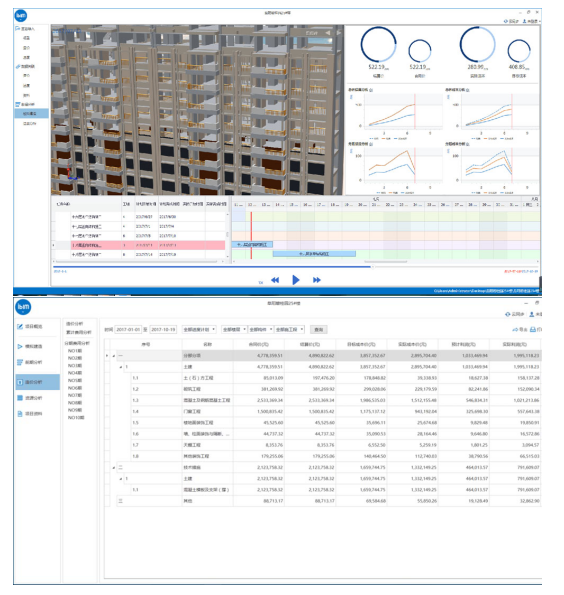This screenshot has width=564, height=595.
Task: Click the export arrow icon in lower window
Action: click(x=515, y=329)
